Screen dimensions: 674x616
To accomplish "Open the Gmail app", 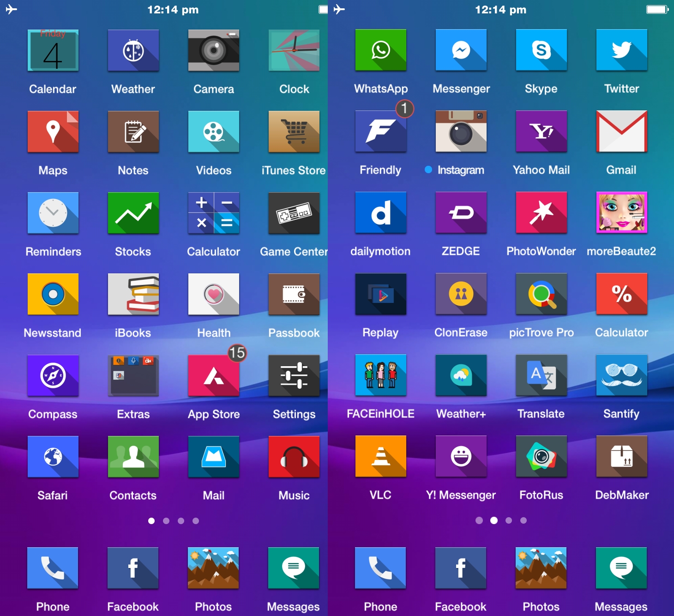I will (621, 132).
